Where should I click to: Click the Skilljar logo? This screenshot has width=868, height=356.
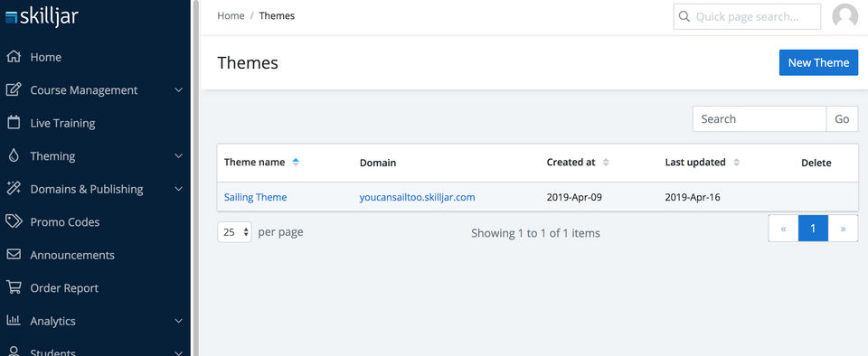(x=42, y=16)
